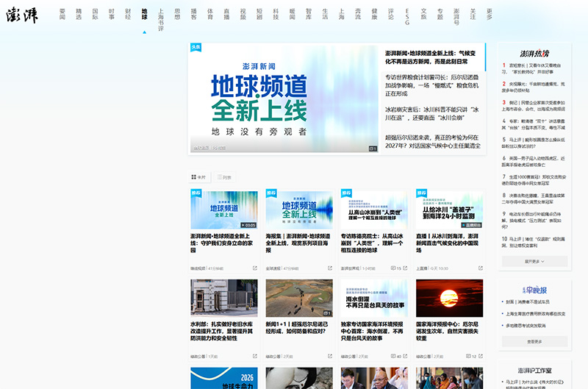
Task: Open the red sunset 厄尔尼诺 article thumbnail
Action: tap(449, 299)
